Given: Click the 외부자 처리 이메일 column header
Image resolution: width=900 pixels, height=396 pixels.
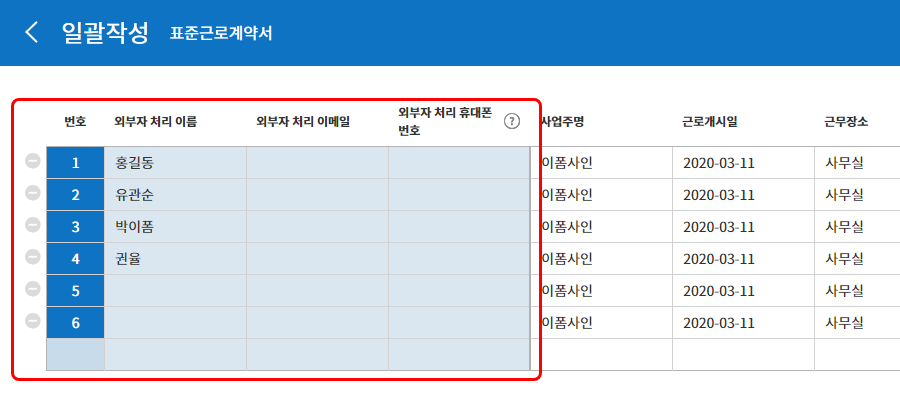Looking at the screenshot, I should pos(303,122).
